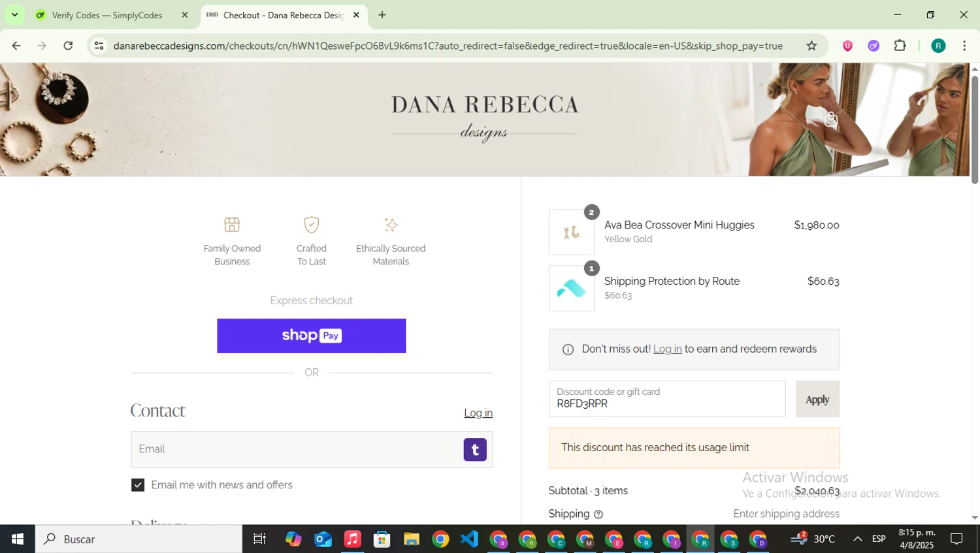Viewport: 980px width, 553px height.
Task: Open Chrome three-dot menu
Action: (964, 46)
